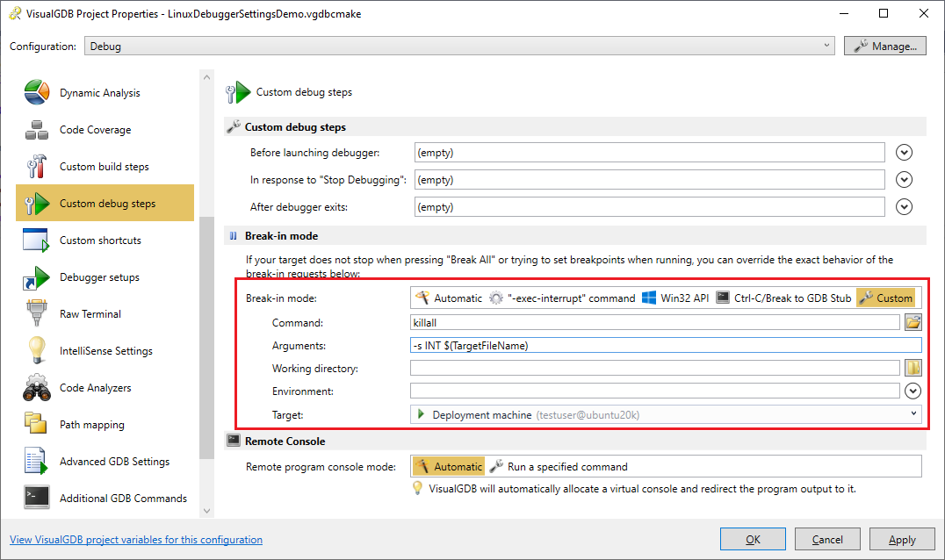Click the Custom build steps tools icon
945x560 pixels.
click(x=37, y=166)
